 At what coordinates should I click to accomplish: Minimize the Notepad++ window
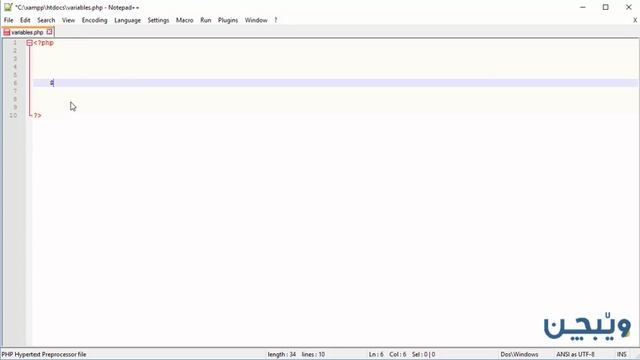pyautogui.click(x=583, y=7)
